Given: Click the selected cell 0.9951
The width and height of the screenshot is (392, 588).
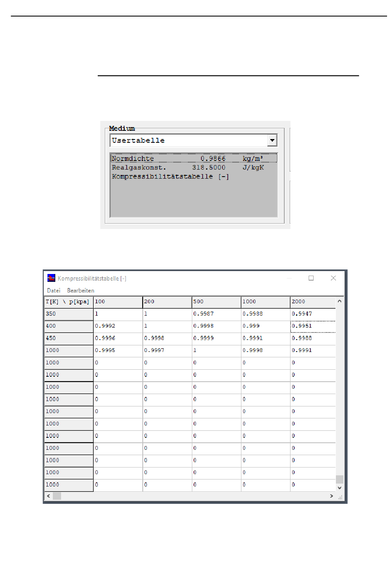Looking at the screenshot, I should tap(313, 326).
